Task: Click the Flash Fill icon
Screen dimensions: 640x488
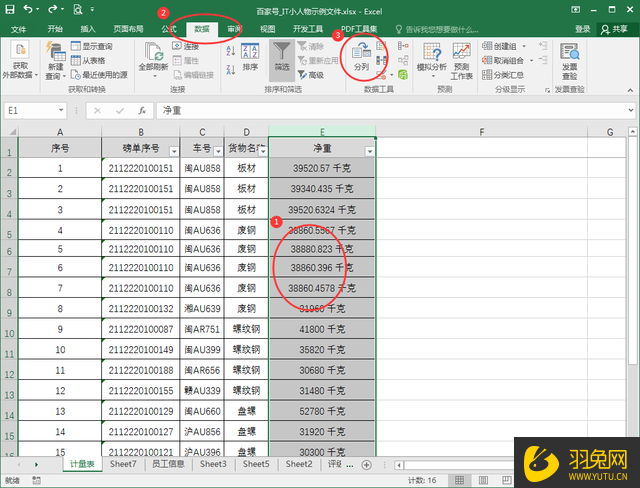Action: 381,46
